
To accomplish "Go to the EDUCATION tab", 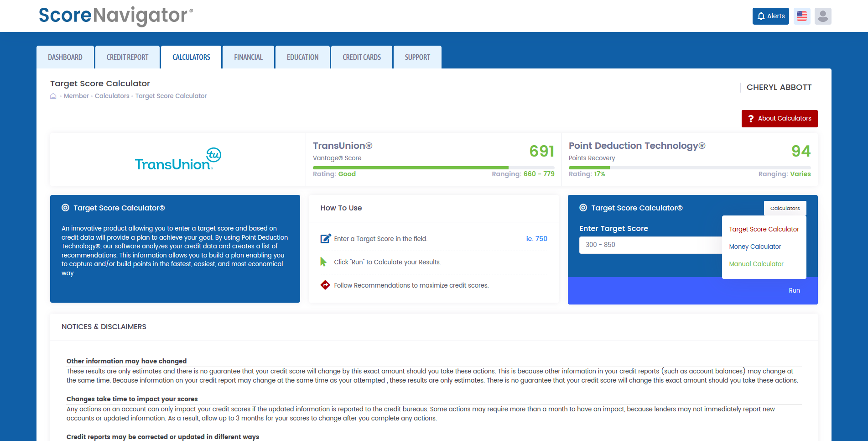I will [302, 57].
